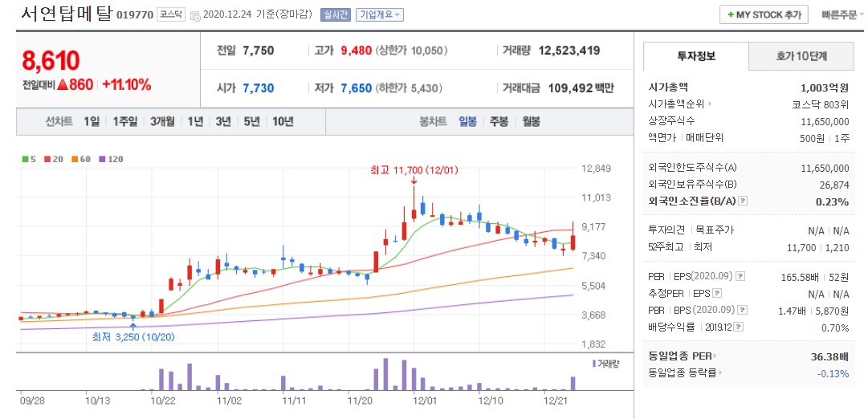This screenshot has height=419, width=868.
Task: Click the 거래대금 value 109,492 백만
Action: (x=581, y=88)
